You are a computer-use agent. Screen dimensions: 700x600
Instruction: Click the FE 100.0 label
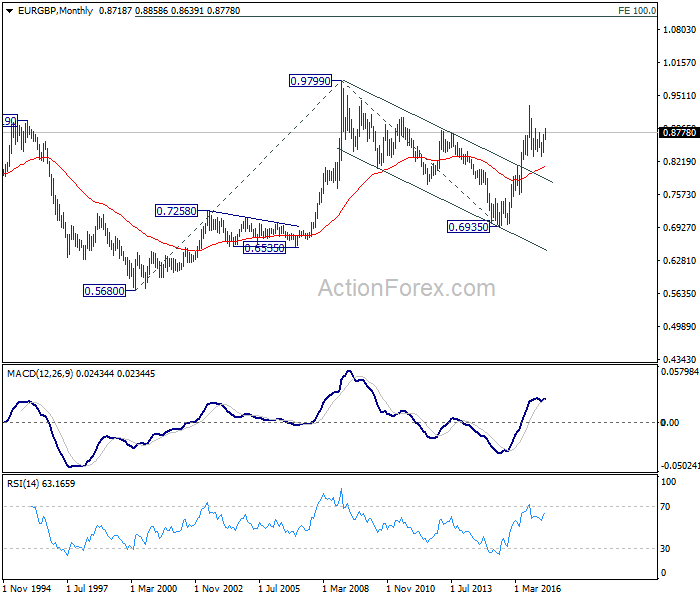coord(637,11)
